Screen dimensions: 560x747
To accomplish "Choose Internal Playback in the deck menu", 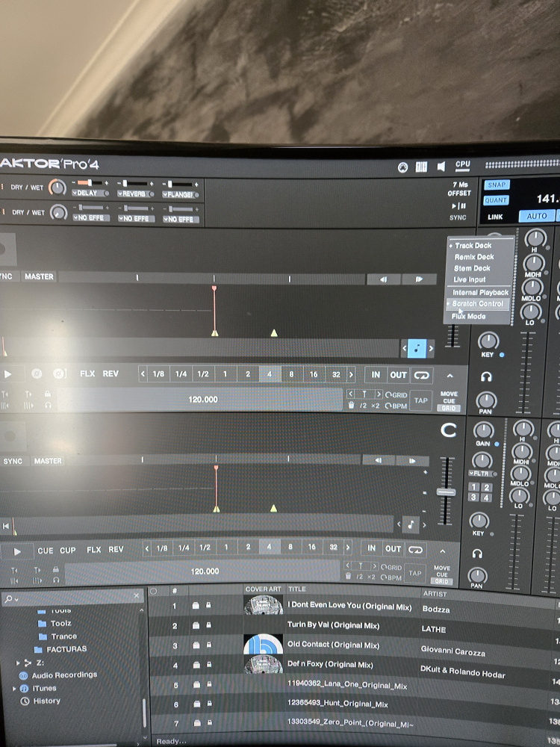I will click(479, 292).
